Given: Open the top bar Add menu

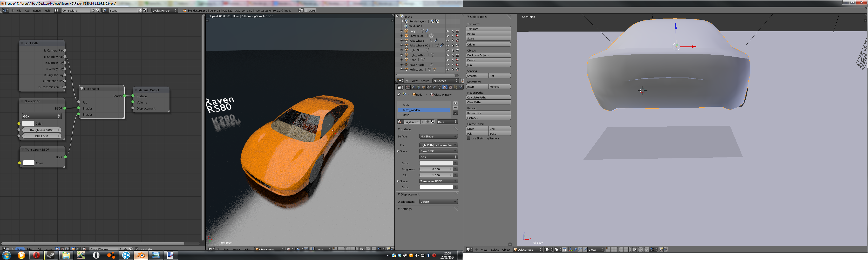Looking at the screenshot, I should click(x=27, y=10).
